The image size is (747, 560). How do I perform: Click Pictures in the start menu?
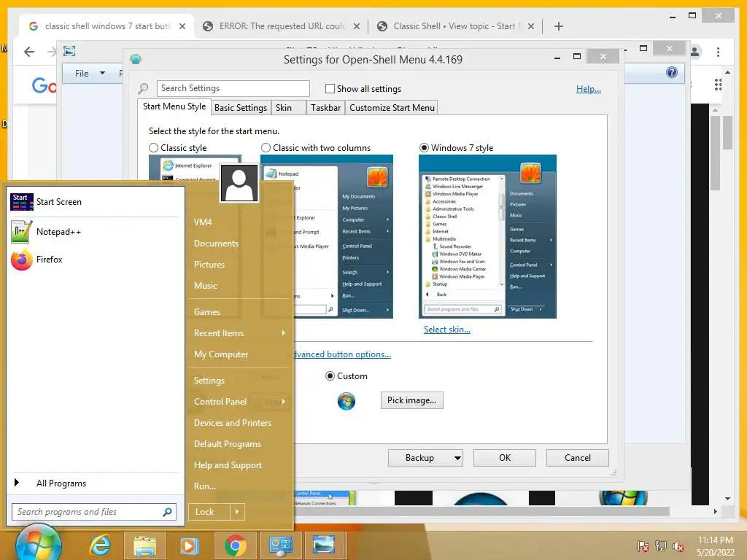[x=209, y=264]
